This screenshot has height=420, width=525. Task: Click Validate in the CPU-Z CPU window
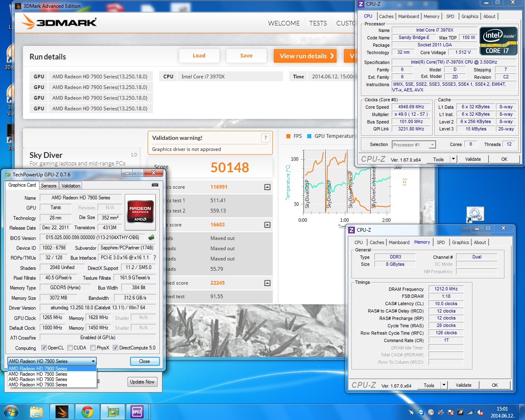pyautogui.click(x=473, y=159)
